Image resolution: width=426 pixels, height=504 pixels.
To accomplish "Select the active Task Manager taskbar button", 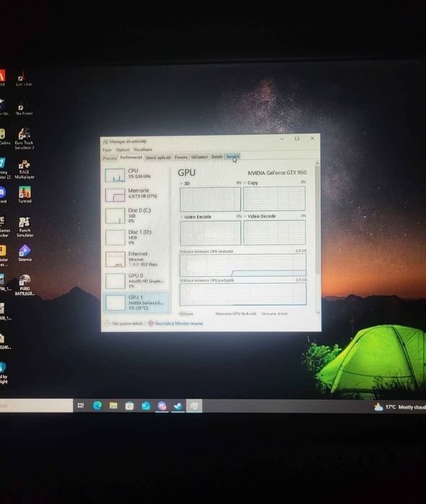I will click(x=194, y=406).
